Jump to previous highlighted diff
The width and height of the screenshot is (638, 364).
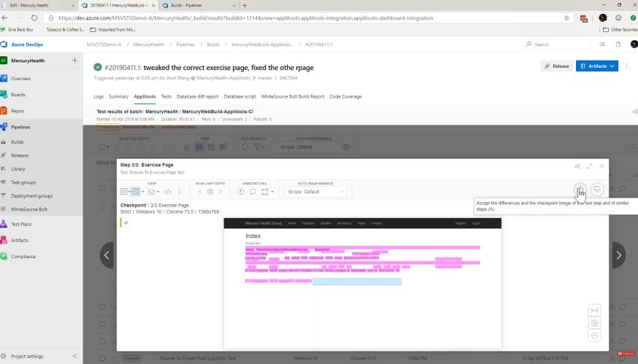point(200,192)
